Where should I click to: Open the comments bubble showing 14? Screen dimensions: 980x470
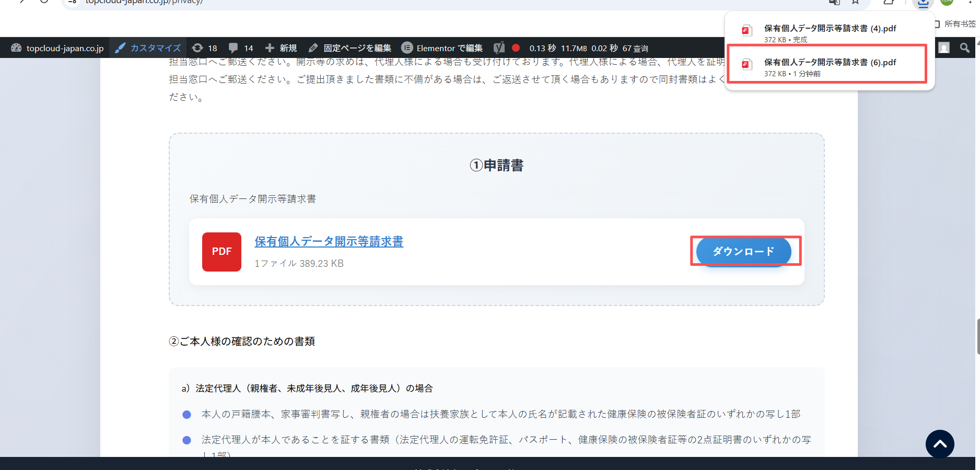pyautogui.click(x=241, y=48)
